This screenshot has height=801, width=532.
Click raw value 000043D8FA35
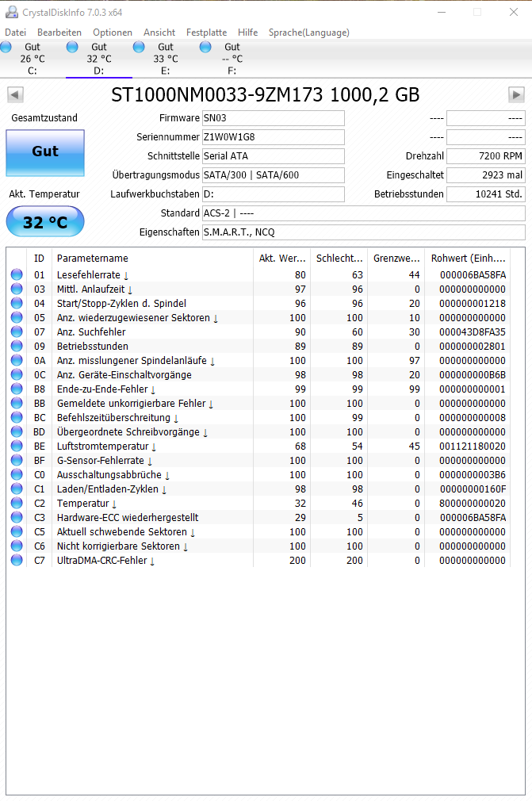473,332
